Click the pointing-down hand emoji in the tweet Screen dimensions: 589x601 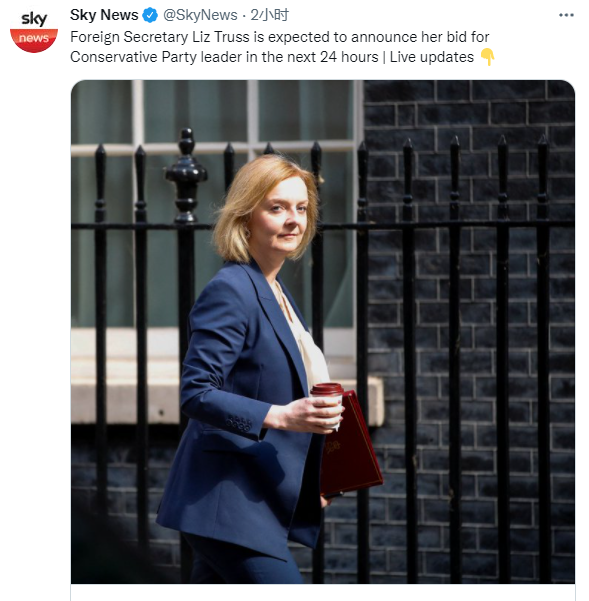(x=487, y=57)
